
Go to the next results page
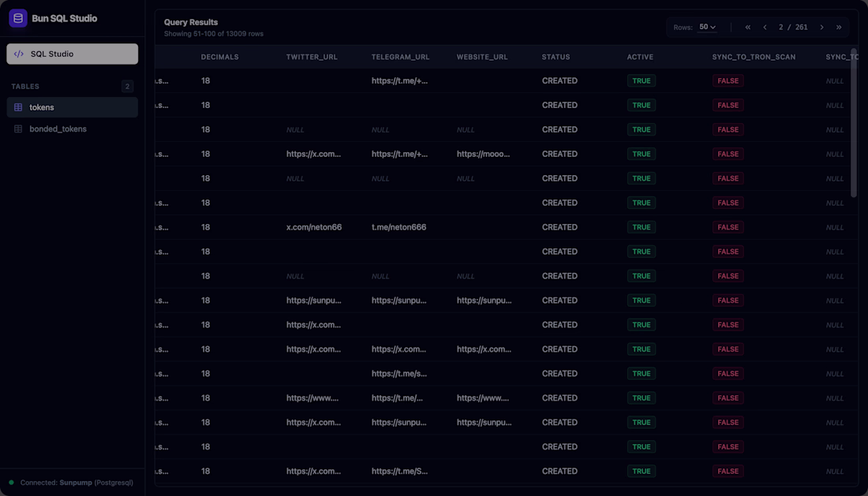click(x=821, y=27)
